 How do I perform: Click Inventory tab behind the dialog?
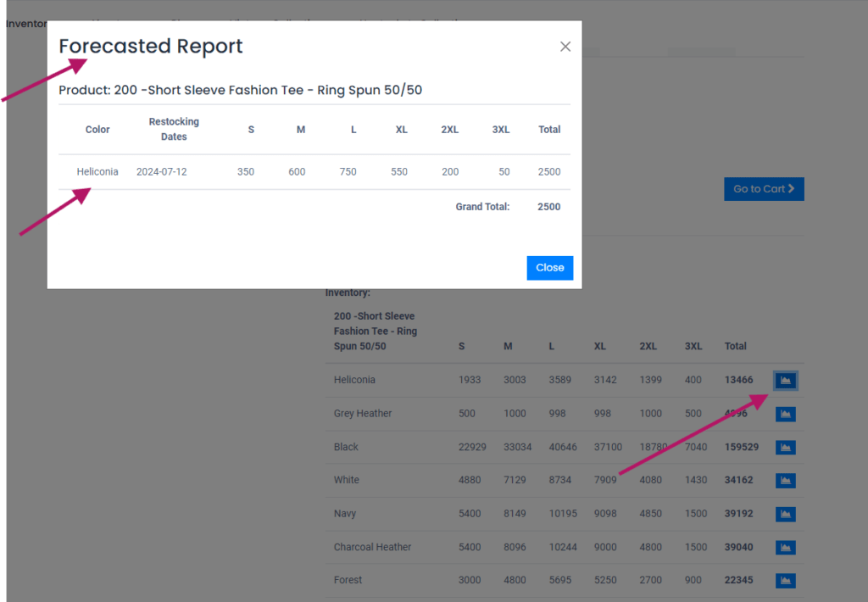tap(24, 23)
